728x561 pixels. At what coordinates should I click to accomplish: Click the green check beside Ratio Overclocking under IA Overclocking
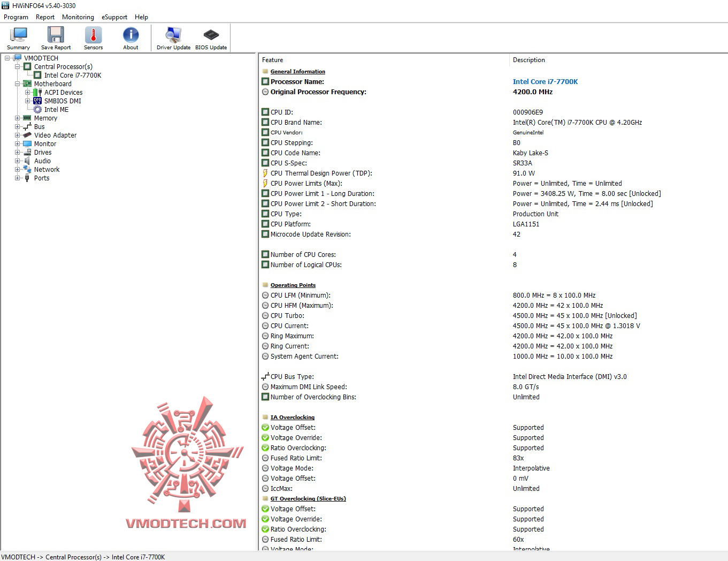pos(265,448)
